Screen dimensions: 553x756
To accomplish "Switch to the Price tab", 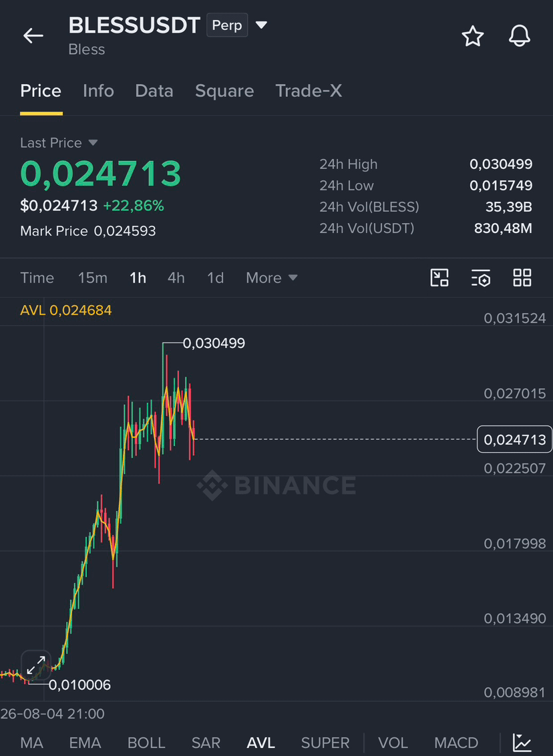I will click(41, 91).
